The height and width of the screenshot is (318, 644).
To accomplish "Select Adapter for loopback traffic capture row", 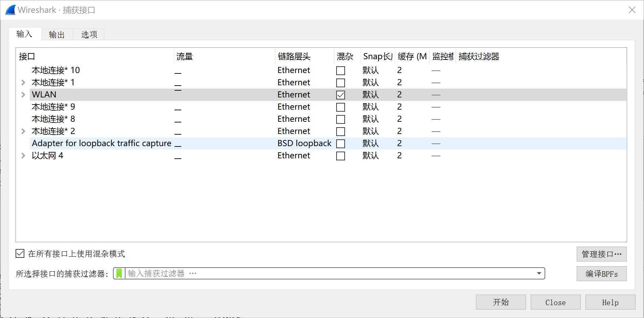I will tap(101, 143).
